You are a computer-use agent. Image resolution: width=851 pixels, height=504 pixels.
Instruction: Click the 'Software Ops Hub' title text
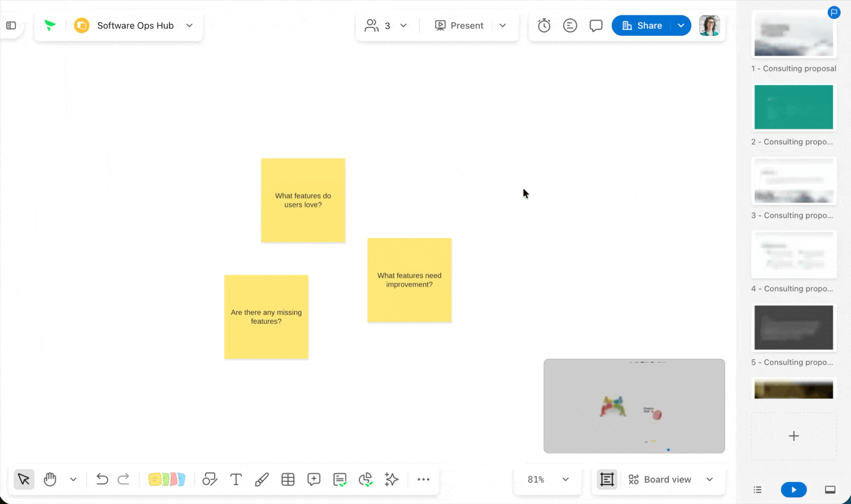pos(135,26)
